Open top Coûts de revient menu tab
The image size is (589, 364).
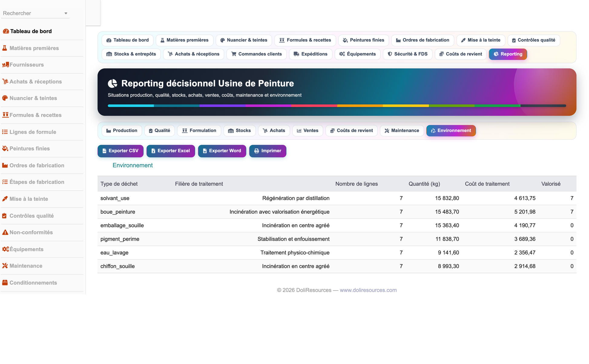tap(461, 54)
